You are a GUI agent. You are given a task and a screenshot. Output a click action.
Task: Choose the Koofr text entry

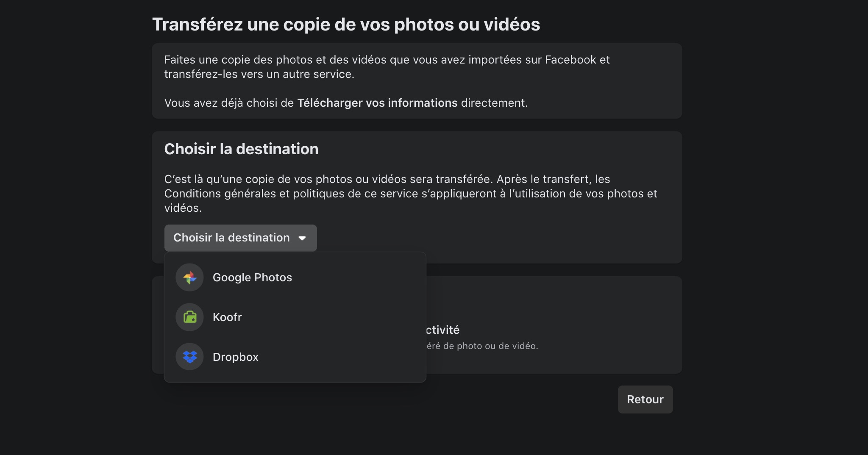(227, 317)
